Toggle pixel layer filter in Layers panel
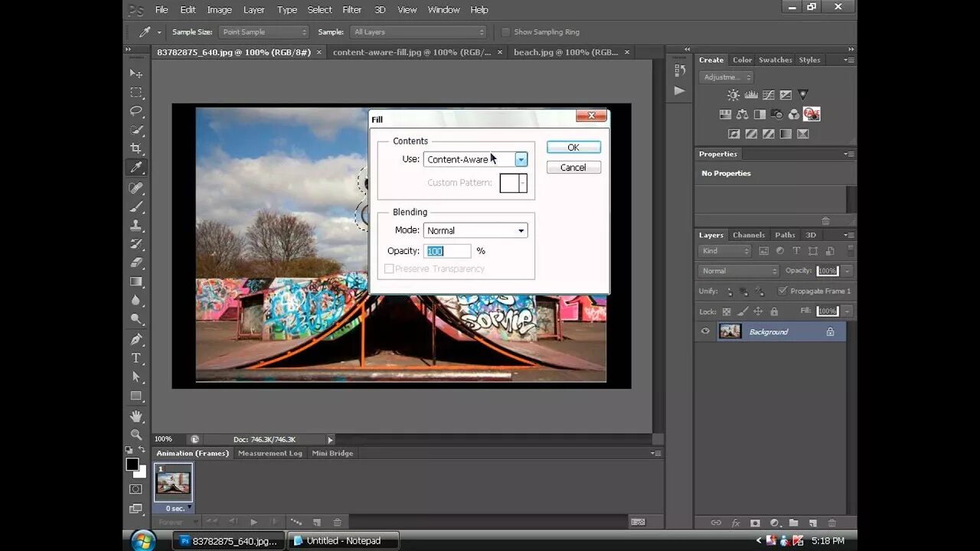Viewport: 980px width, 551px height. point(764,251)
